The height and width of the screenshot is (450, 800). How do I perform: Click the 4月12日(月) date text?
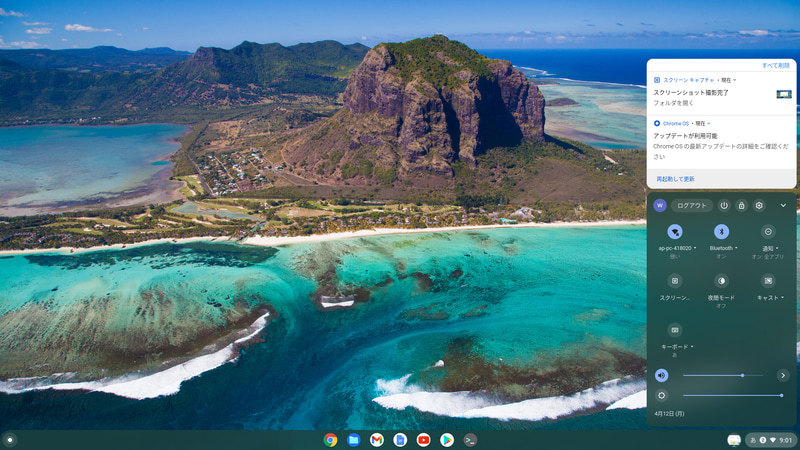(x=669, y=414)
